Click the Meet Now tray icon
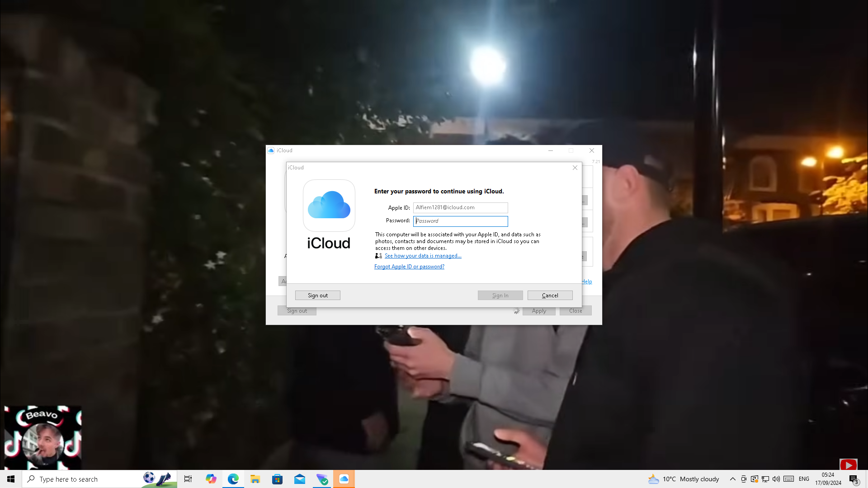 744,479
